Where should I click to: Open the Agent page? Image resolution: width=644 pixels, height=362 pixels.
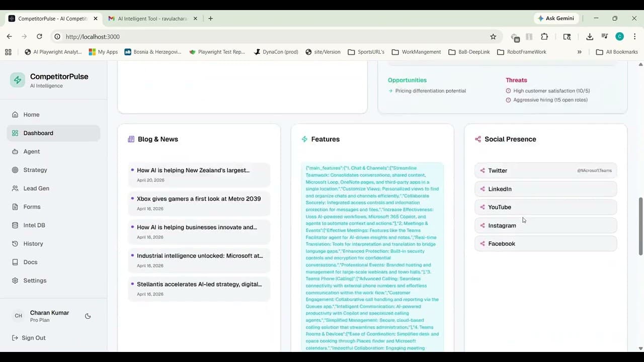[x=53, y=151]
